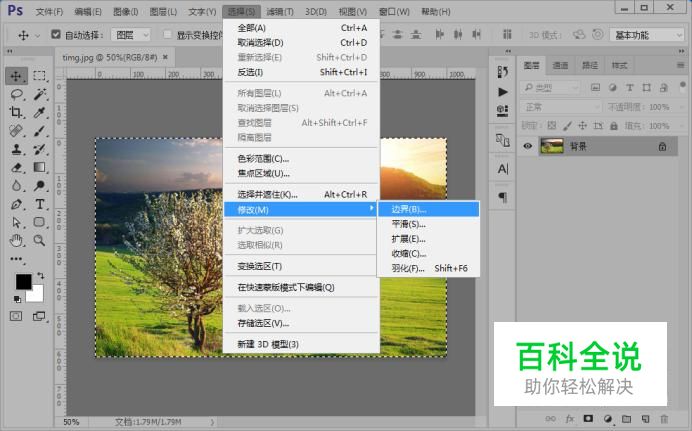Open the Actions play panel icon
The width and height of the screenshot is (692, 431).
point(503,92)
